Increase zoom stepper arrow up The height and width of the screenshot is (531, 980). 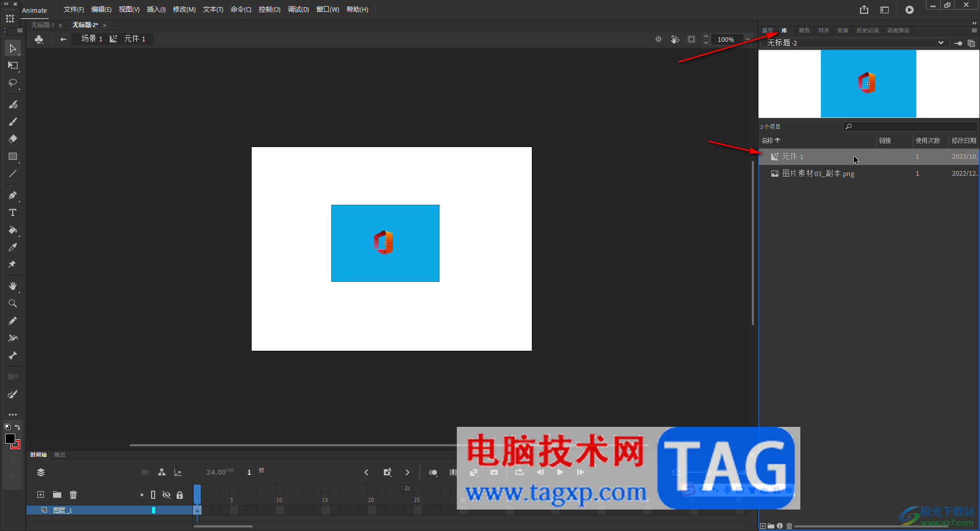[706, 36]
